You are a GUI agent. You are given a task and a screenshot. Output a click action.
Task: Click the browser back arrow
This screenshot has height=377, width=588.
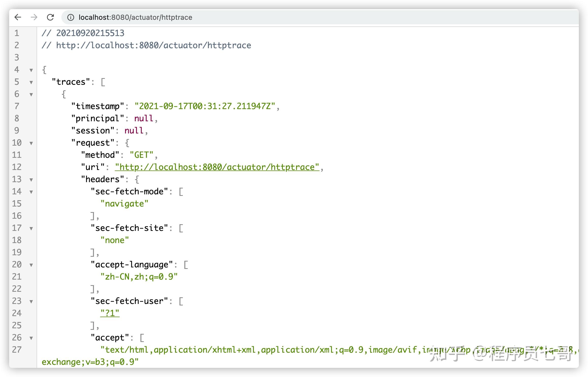pos(18,17)
